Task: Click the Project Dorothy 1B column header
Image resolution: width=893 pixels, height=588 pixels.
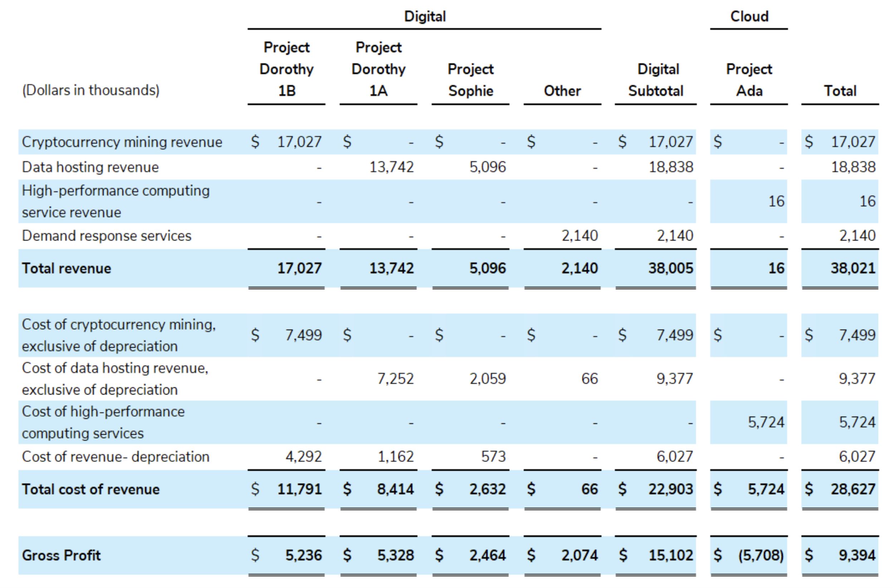Action: tap(286, 69)
